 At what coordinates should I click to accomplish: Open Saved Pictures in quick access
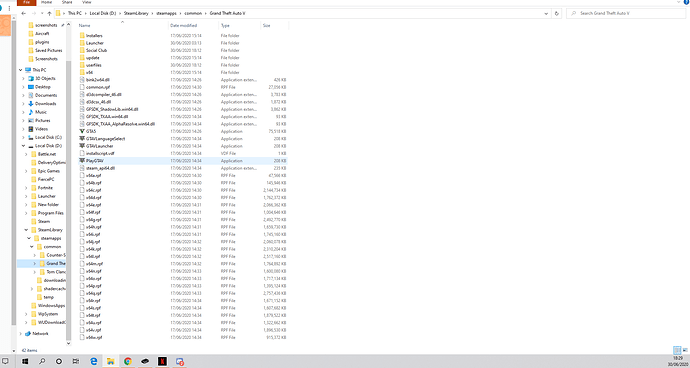click(x=48, y=51)
